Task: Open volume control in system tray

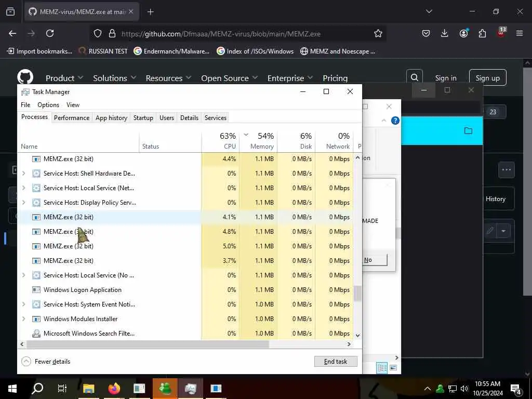Action: tap(464, 389)
